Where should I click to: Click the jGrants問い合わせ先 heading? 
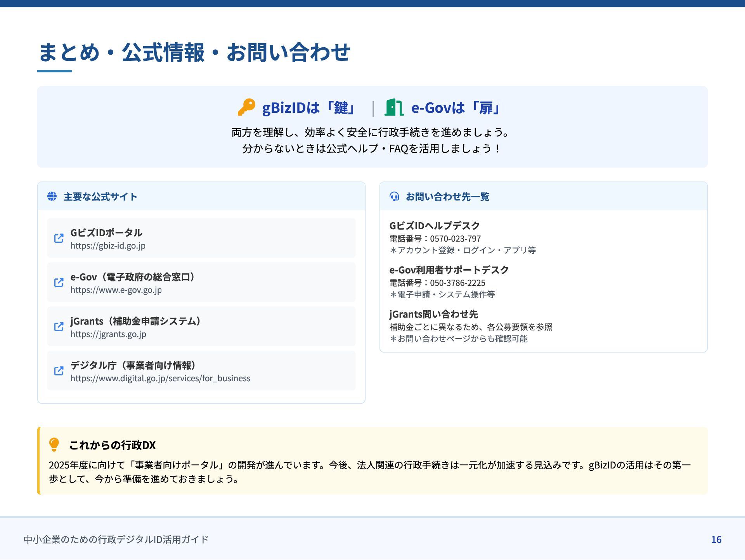click(433, 314)
